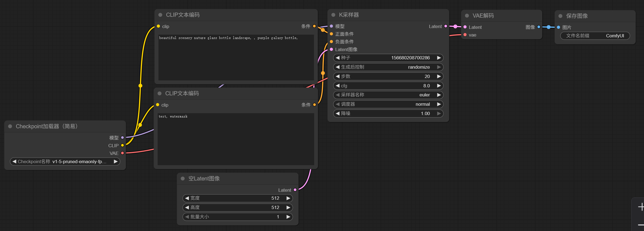Switch 调度器 to previous scheduler arrow
The image size is (644, 231).
pyautogui.click(x=338, y=104)
